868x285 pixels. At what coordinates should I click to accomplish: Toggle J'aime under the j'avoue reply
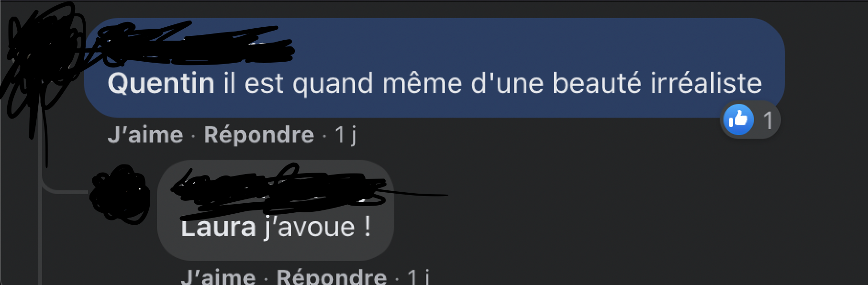218,276
